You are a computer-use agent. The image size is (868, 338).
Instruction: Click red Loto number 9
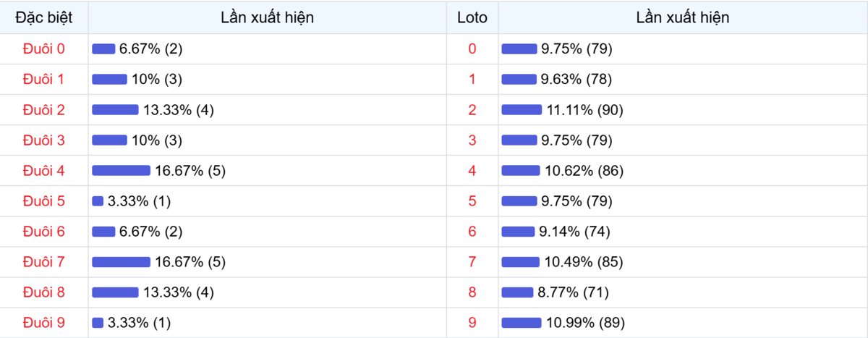[x=472, y=323]
